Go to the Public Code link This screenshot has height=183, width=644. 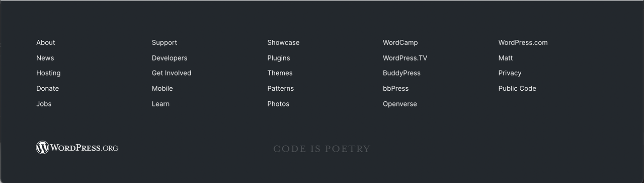(x=517, y=89)
